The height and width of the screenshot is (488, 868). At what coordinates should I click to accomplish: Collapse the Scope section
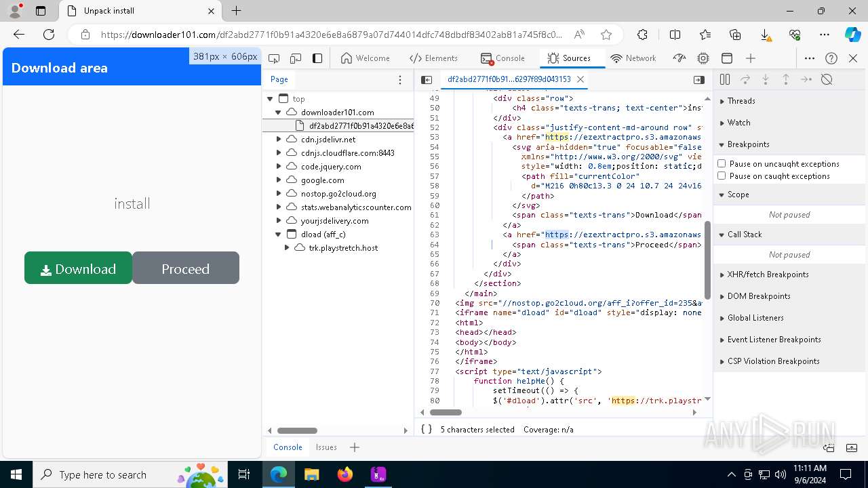[x=790, y=195]
